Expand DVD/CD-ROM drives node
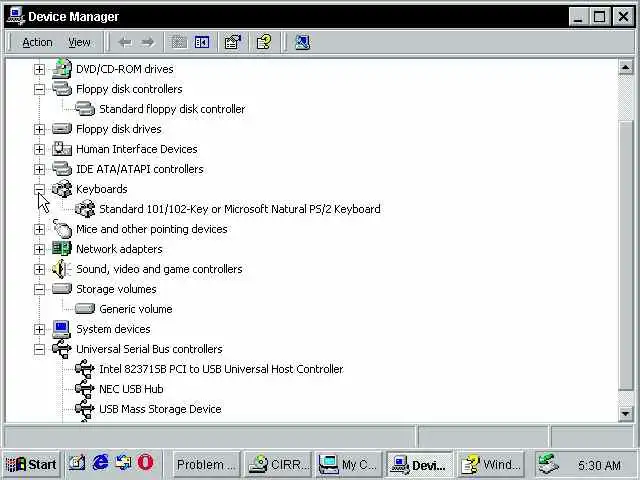This screenshot has height=480, width=640. 39,69
